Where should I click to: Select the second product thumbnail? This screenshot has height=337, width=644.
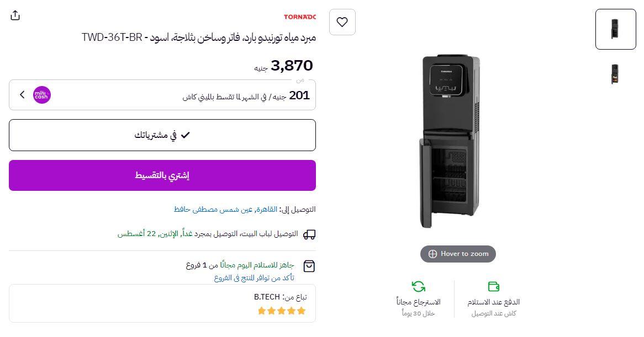615,74
